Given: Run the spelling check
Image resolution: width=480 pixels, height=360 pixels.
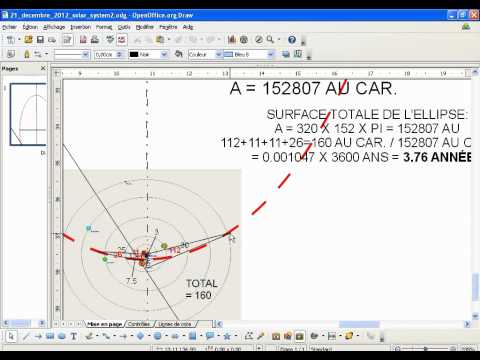Looking at the screenshot, I should 110,40.
